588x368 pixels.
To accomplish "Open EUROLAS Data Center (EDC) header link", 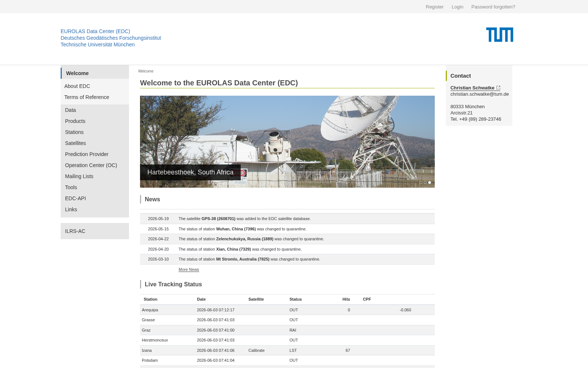I will tap(95, 31).
